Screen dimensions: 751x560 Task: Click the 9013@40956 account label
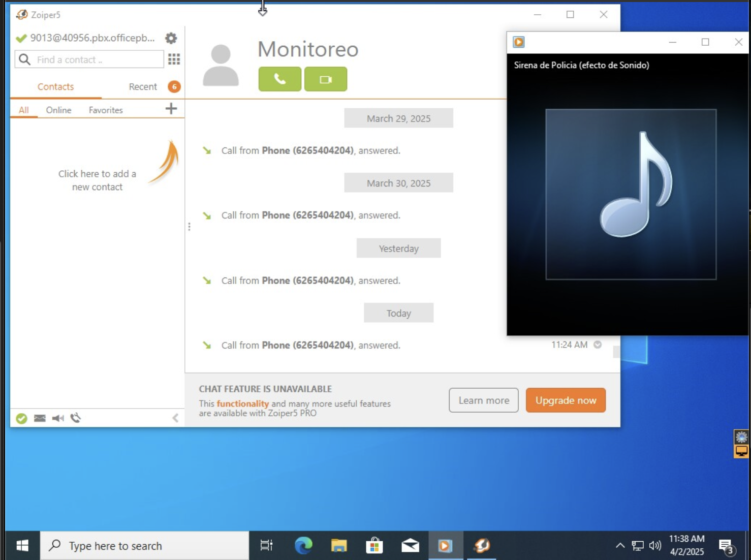92,38
